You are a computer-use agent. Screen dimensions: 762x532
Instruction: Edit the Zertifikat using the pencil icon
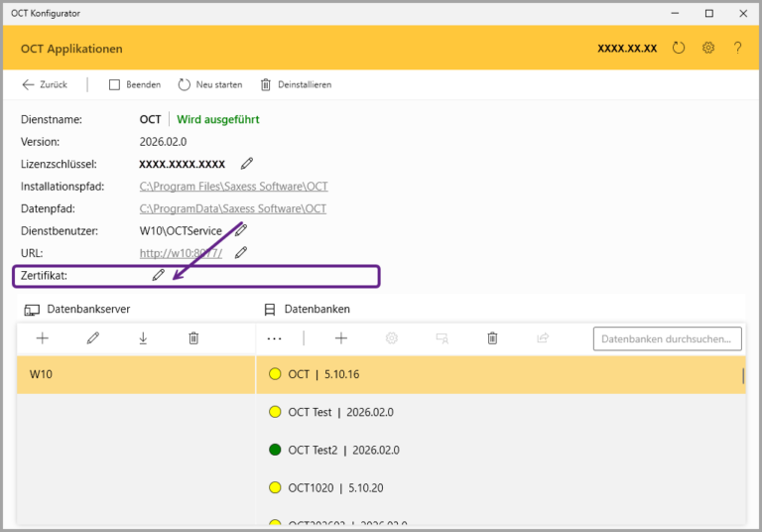tap(158, 275)
